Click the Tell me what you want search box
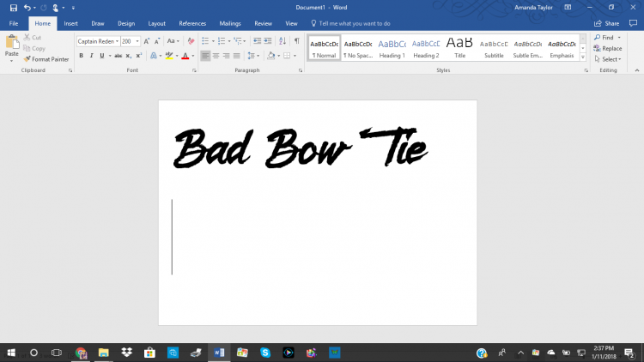The width and height of the screenshot is (644, 362). [x=350, y=23]
